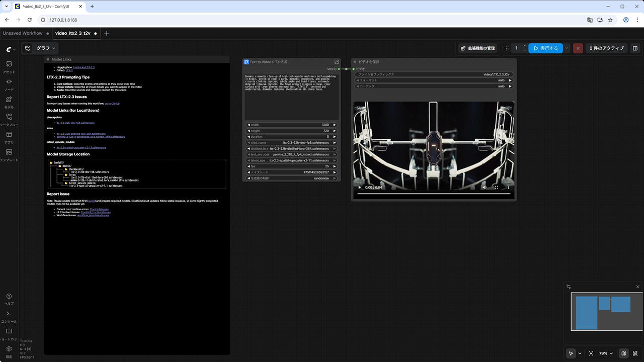Open the Templates (テンプレート) sidebar panel
Image resolution: width=644 pixels, height=362 pixels.
[x=9, y=155]
